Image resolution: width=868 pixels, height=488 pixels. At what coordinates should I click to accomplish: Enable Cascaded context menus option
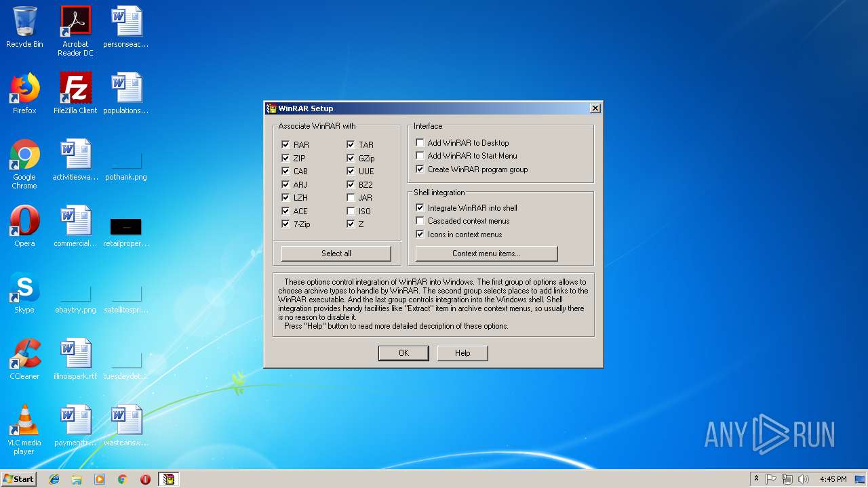[420, 221]
